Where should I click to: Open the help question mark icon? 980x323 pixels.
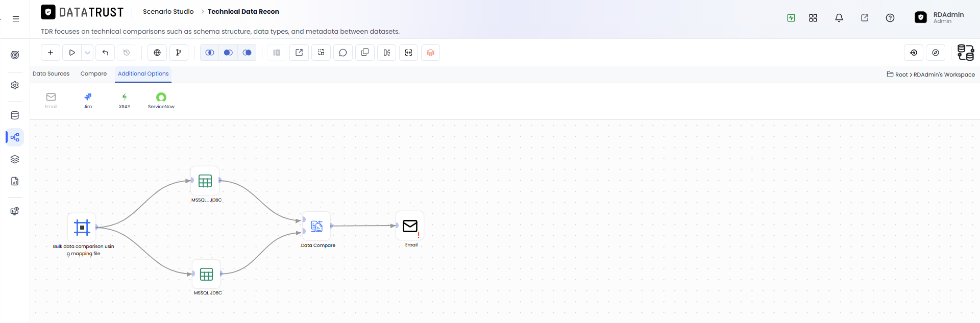pyautogui.click(x=890, y=18)
